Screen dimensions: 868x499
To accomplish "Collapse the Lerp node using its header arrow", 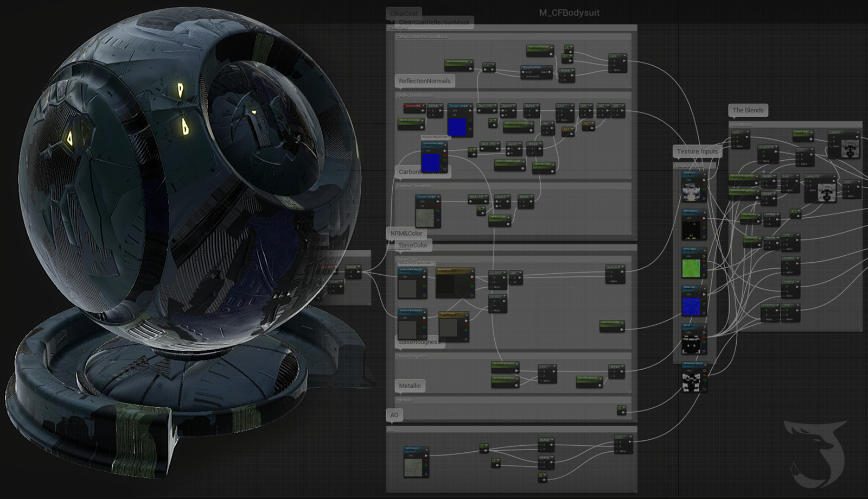I will point(572,105).
